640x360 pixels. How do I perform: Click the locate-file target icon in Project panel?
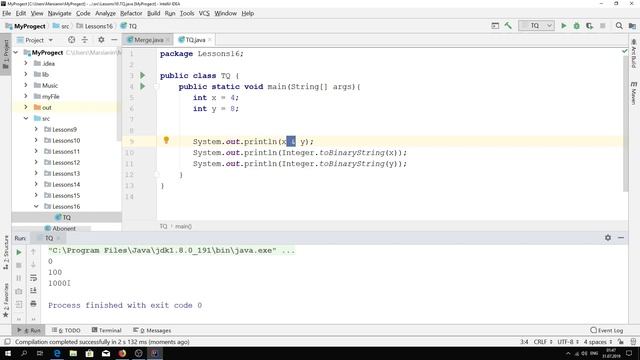[x=71, y=40]
